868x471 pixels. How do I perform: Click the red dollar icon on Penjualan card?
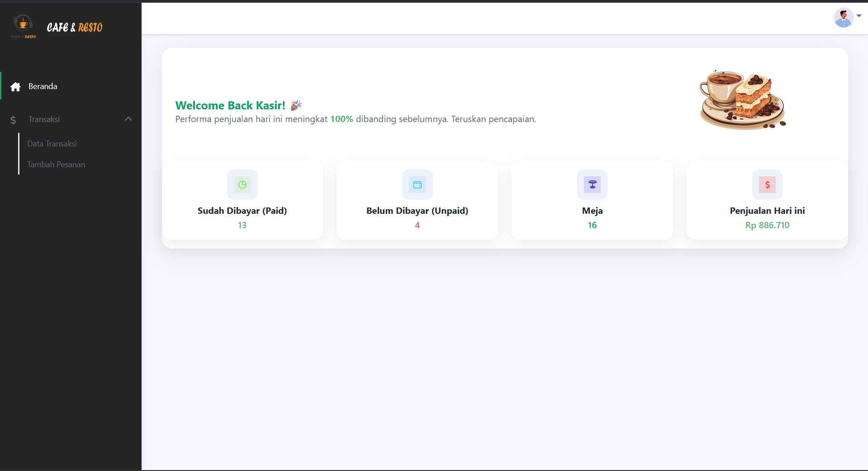click(768, 184)
